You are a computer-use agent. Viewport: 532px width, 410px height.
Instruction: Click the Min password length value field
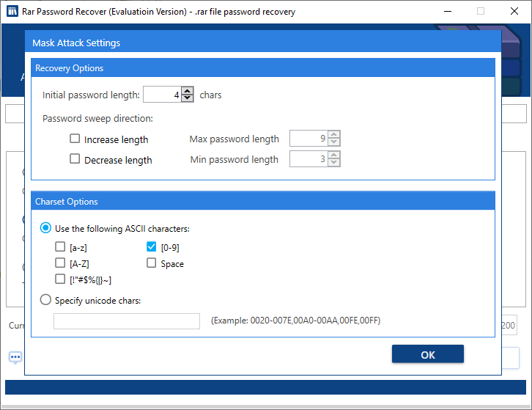pos(309,159)
